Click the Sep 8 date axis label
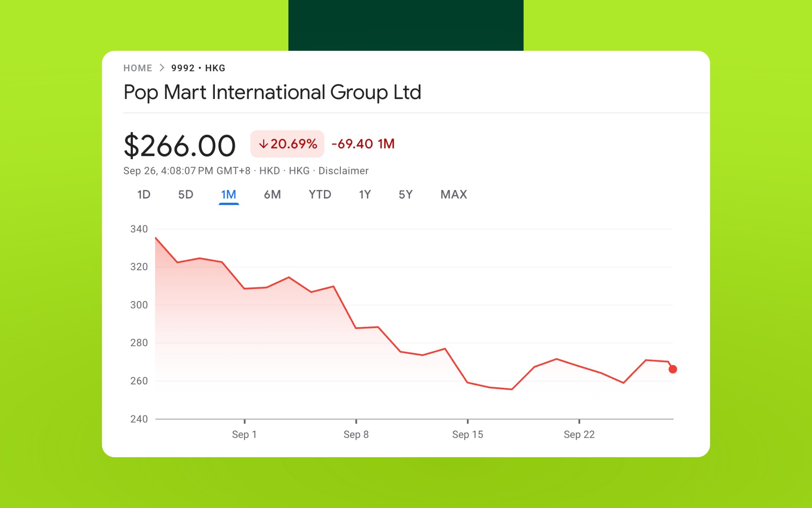 point(356,434)
